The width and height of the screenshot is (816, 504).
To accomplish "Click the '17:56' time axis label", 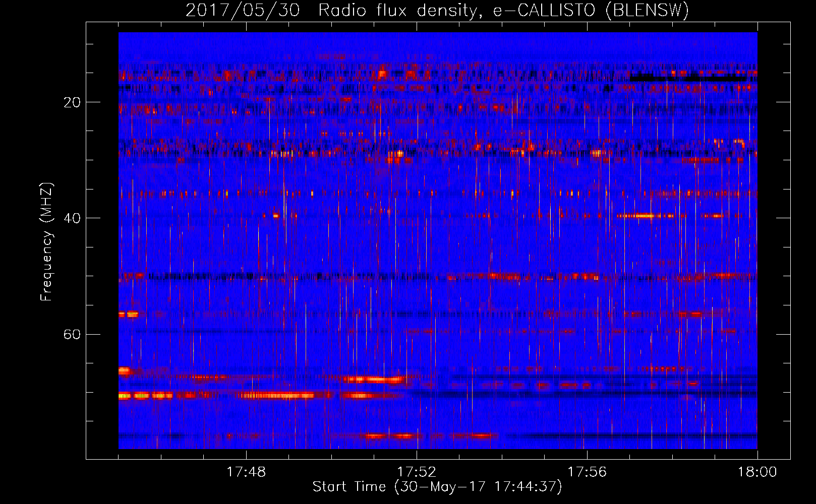I will click(x=587, y=472).
